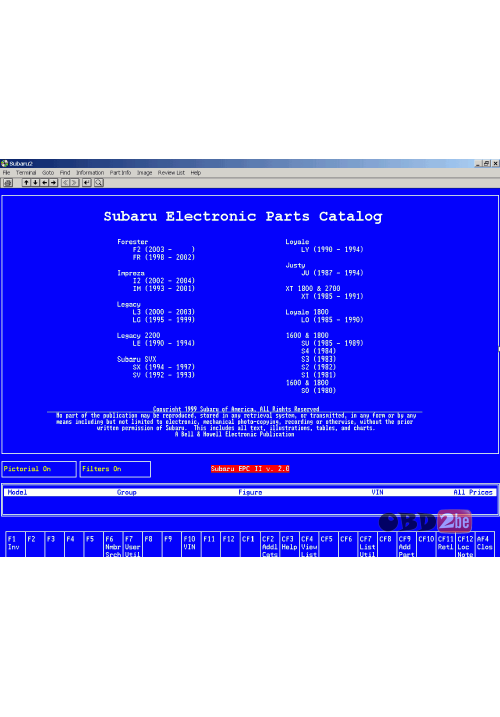This screenshot has width=500, height=717.
Task: Toggle the Filters On box
Action: [x=115, y=469]
